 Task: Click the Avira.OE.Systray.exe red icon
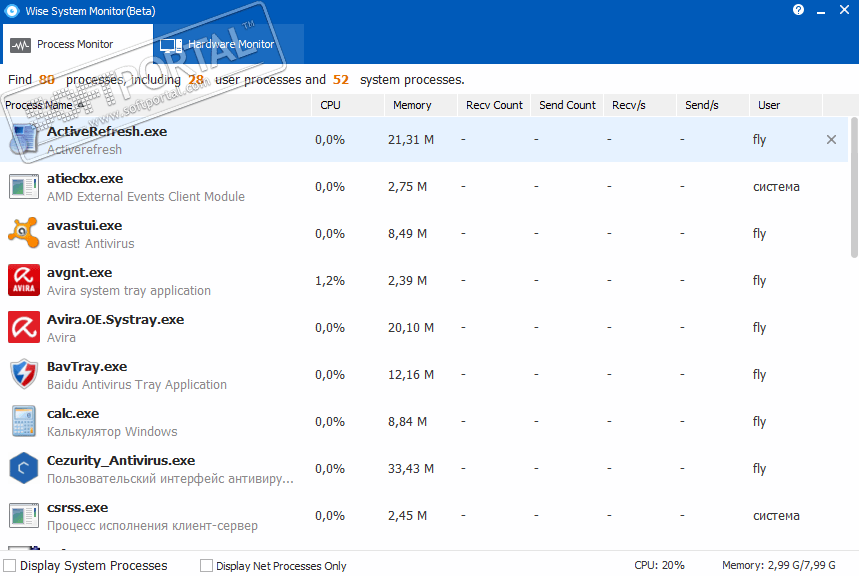point(24,327)
